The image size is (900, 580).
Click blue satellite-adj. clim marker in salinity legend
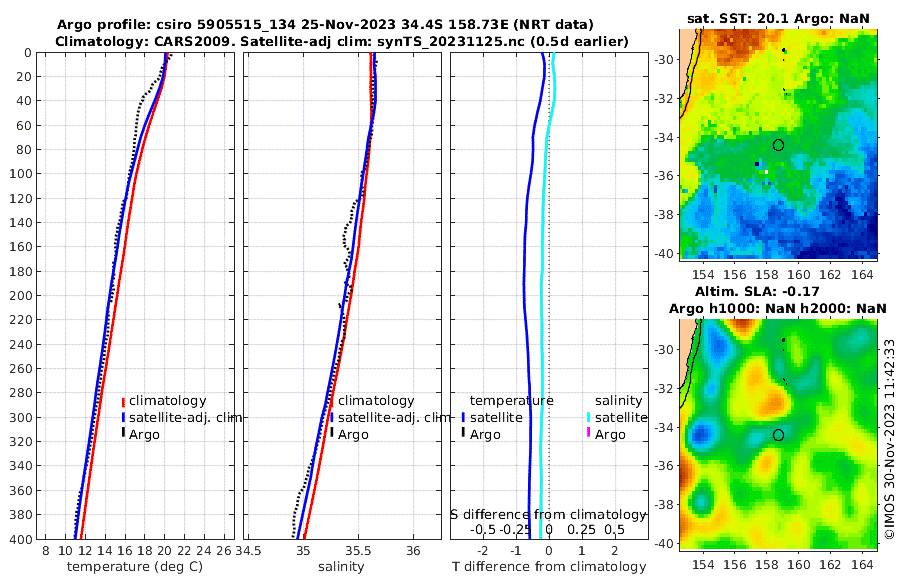pyautogui.click(x=332, y=417)
